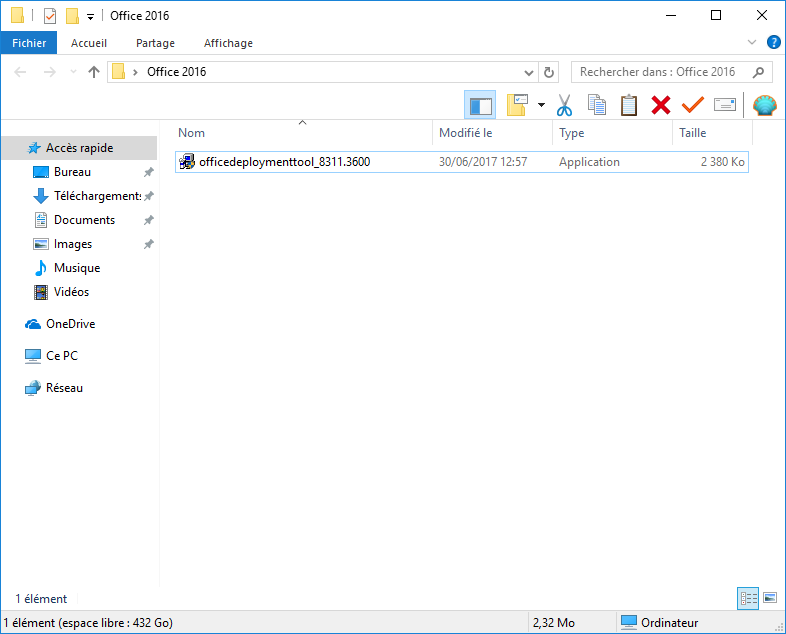Image resolution: width=786 pixels, height=634 pixels.
Task: Click the search magnifier icon
Action: (x=758, y=72)
